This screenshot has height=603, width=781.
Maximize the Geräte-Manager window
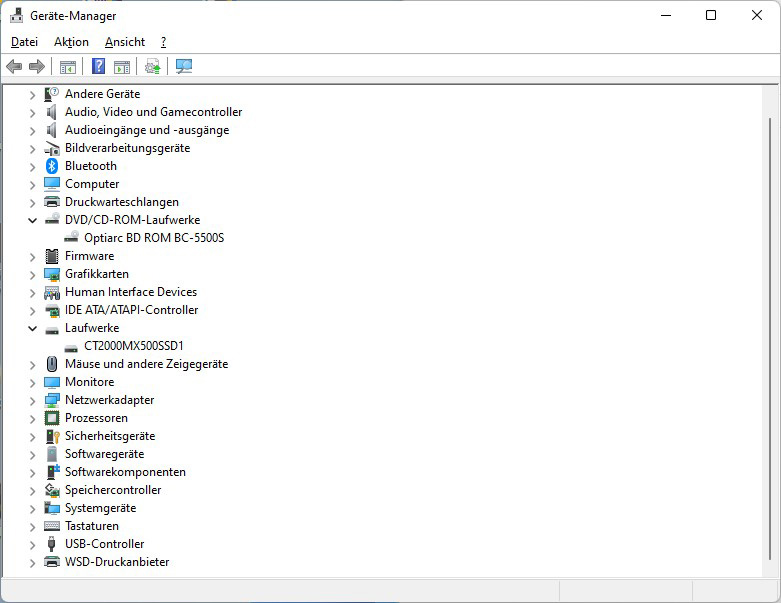click(711, 15)
